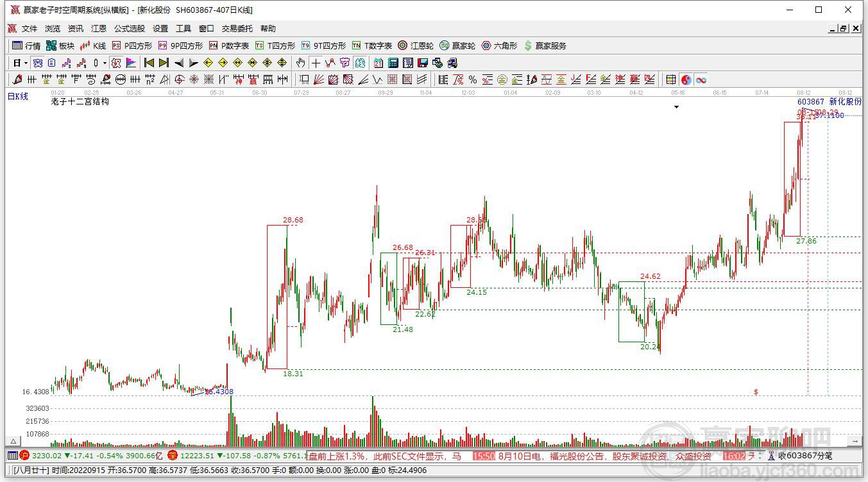868x482 pixels.
Task: Click the red dollar sign chart marker
Action: 756,392
